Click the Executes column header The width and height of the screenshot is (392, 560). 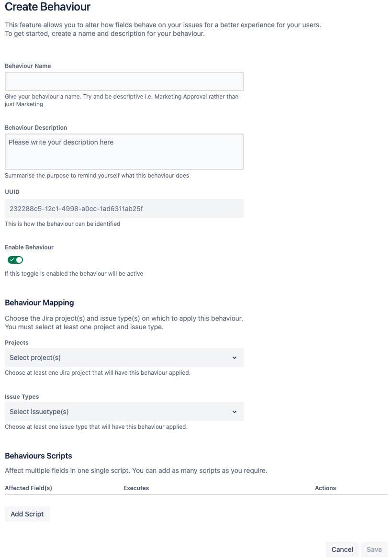point(136,488)
